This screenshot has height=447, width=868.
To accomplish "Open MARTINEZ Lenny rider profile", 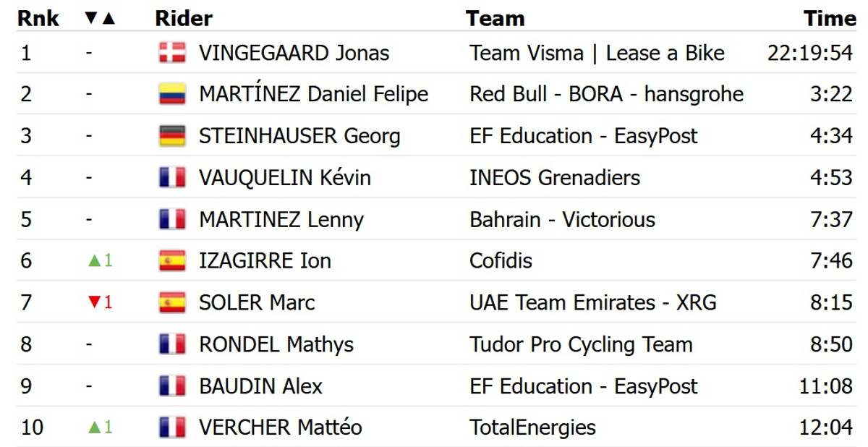I will 281,220.
